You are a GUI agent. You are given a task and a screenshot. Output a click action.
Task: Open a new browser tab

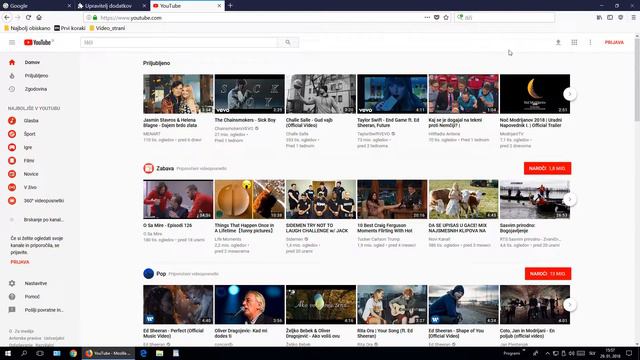[230, 6]
